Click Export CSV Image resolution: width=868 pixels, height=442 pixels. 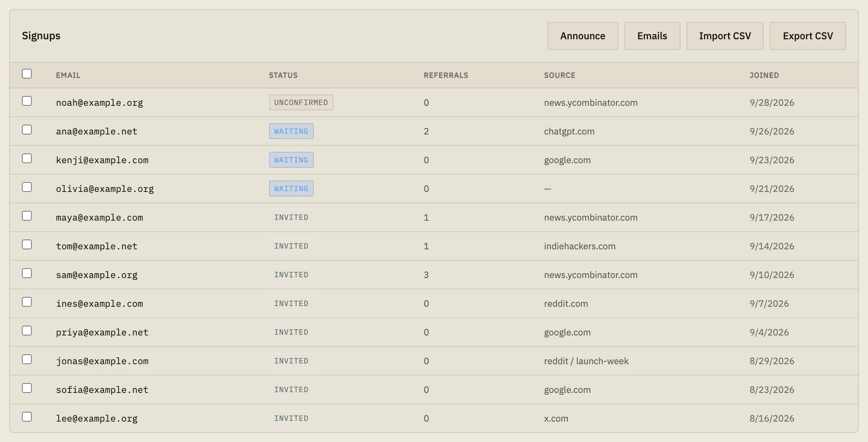pos(808,36)
